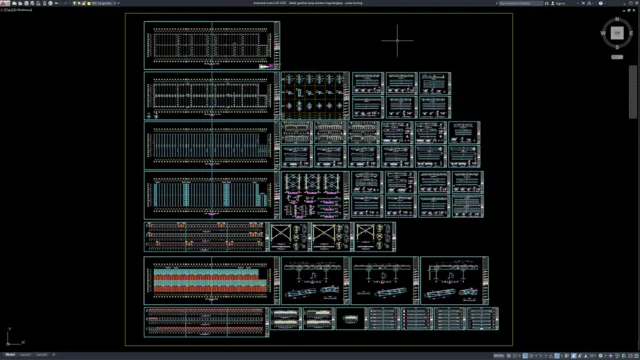Toggle lineweight display in status bar
Image resolution: width=640 pixels, height=360 pixels.
pos(566,356)
